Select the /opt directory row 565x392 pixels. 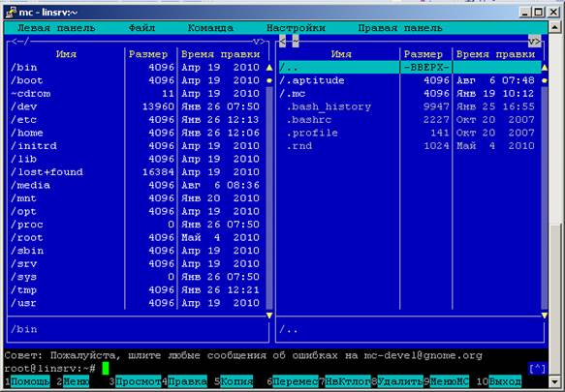click(137, 211)
